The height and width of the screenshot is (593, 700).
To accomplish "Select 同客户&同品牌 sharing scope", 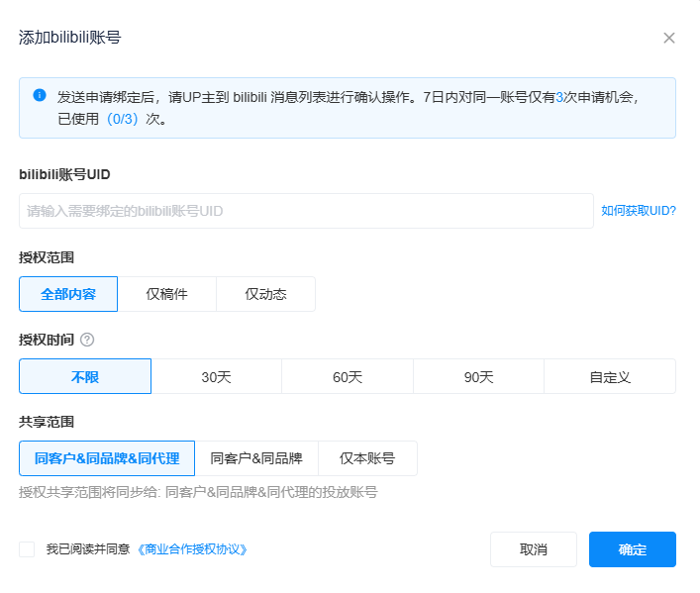I will pyautogui.click(x=256, y=458).
